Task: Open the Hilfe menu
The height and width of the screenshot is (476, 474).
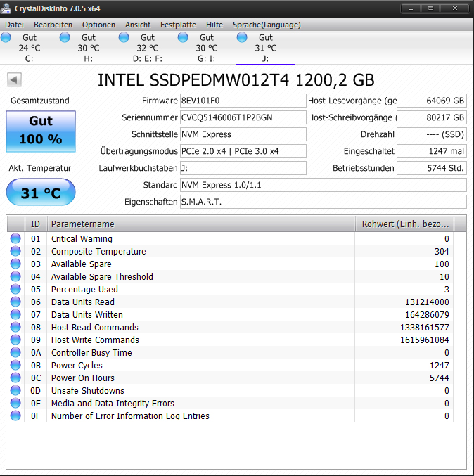Action: (x=214, y=25)
